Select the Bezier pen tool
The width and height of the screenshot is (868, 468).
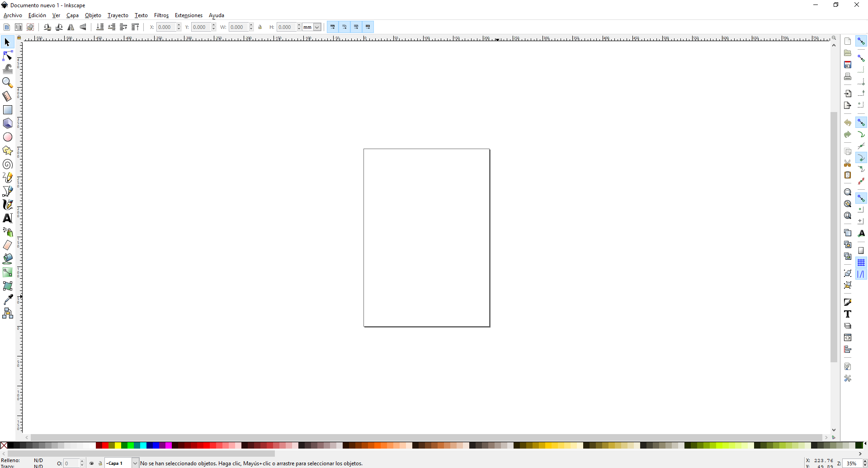[7, 191]
